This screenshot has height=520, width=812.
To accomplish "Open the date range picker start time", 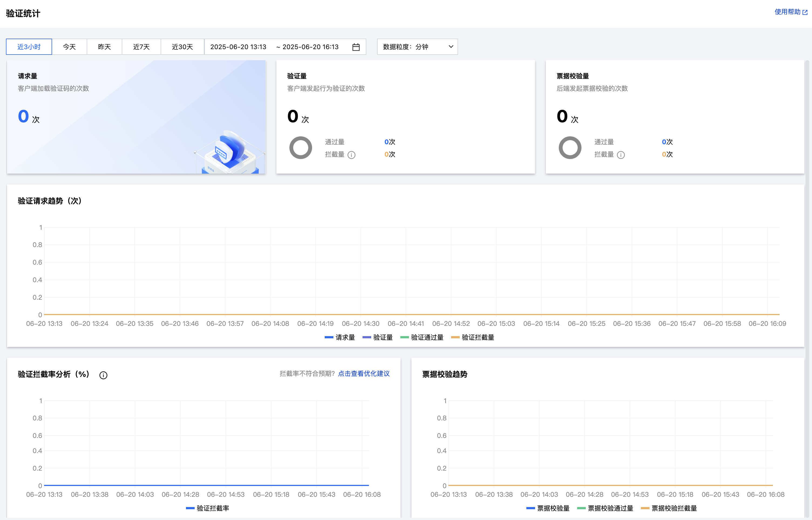I will (x=238, y=47).
